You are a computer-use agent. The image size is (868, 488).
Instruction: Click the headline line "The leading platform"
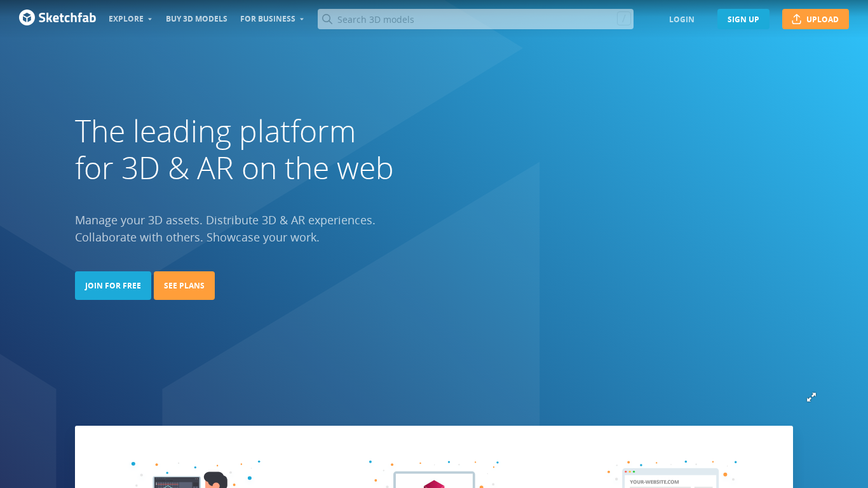click(x=215, y=132)
